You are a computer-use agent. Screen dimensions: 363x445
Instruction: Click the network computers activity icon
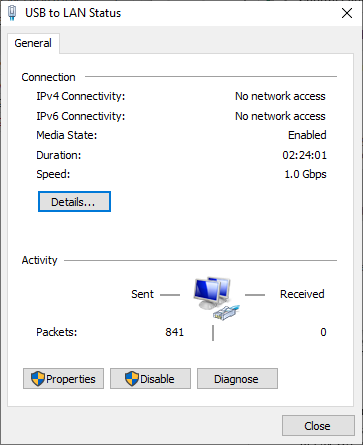216,298
